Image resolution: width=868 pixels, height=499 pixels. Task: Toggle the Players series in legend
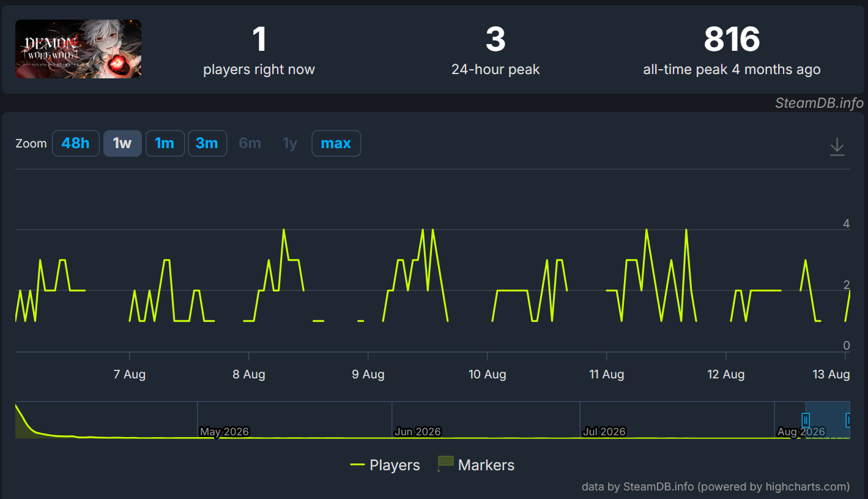coord(385,465)
